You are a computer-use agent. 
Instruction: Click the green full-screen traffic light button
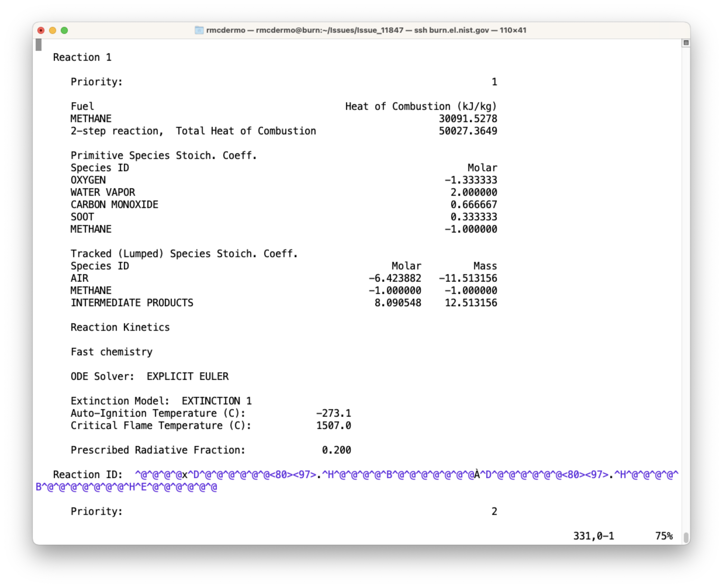click(64, 30)
